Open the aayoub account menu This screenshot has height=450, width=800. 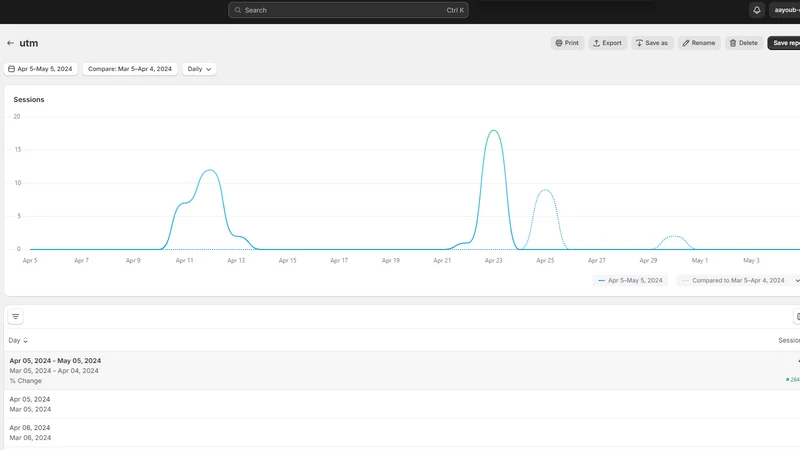coord(786,10)
